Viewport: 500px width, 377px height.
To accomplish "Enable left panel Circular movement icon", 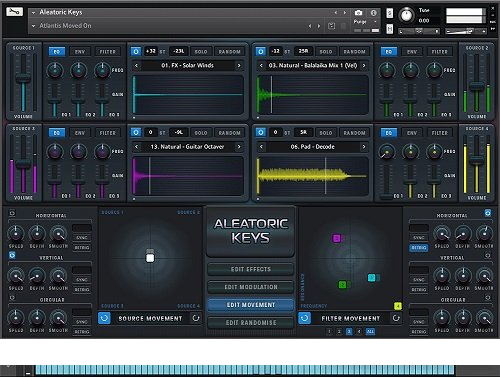I will tap(12, 297).
